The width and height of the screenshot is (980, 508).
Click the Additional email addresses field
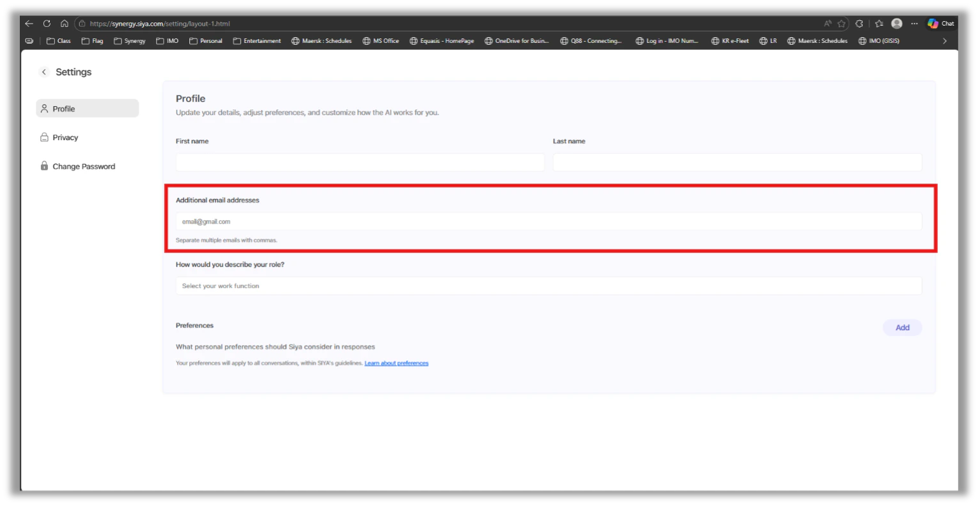(x=548, y=221)
